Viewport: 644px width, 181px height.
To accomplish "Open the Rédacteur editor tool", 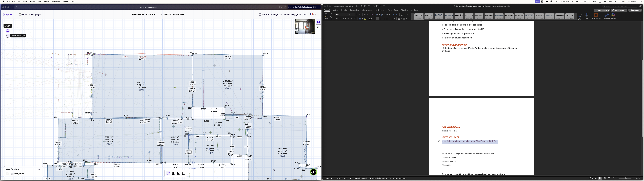I will pyautogui.click(x=607, y=15).
